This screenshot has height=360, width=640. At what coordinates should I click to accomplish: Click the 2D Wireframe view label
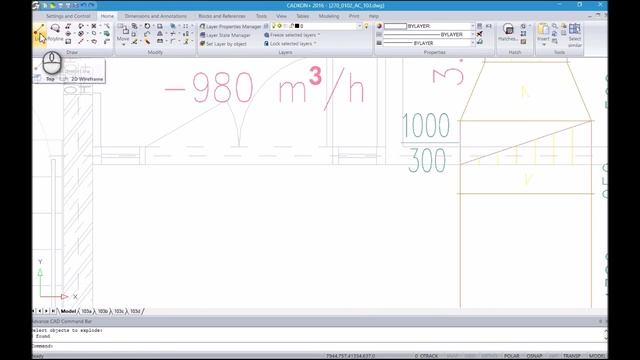click(x=87, y=79)
